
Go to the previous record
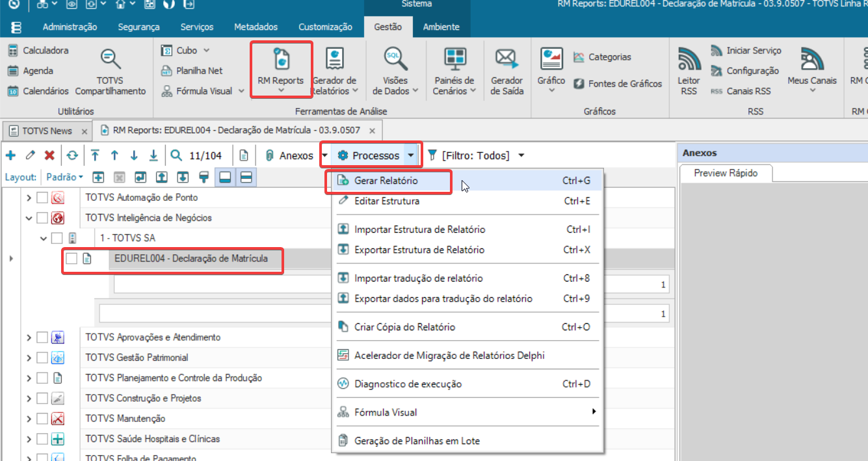[114, 155]
